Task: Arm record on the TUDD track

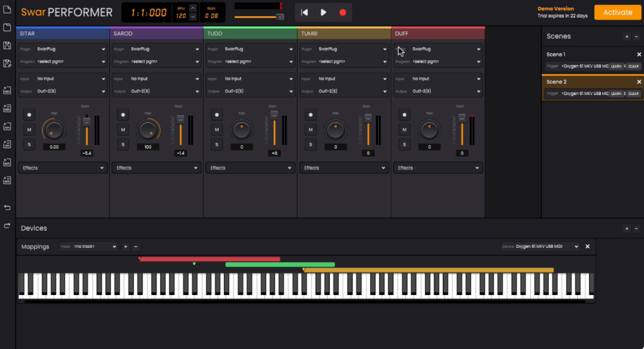Action: (217, 115)
